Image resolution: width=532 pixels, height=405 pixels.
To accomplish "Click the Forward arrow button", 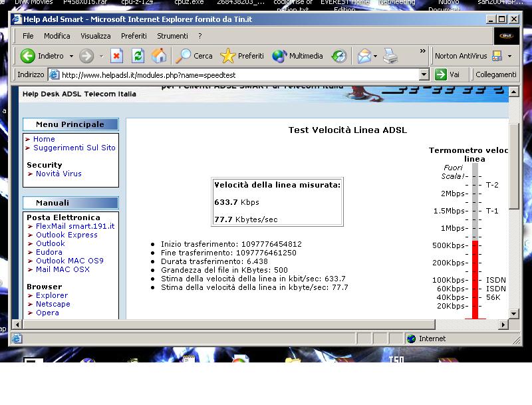I will pos(86,56).
